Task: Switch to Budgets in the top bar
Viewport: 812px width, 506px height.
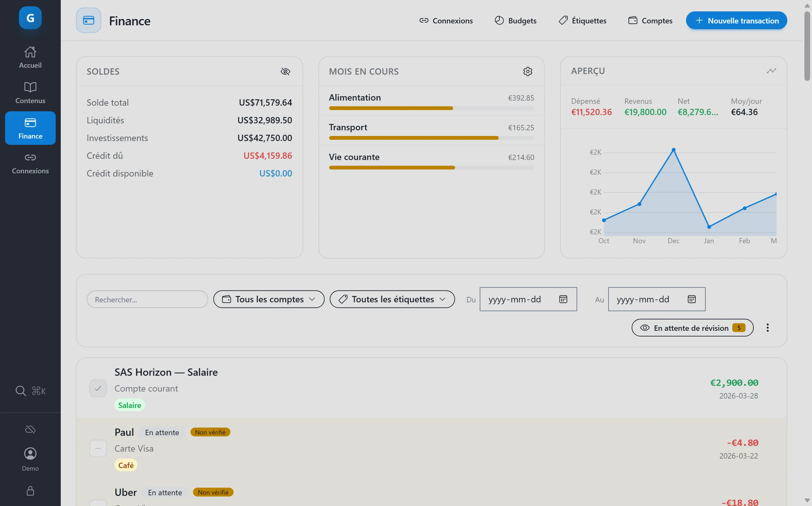Action: [515, 21]
